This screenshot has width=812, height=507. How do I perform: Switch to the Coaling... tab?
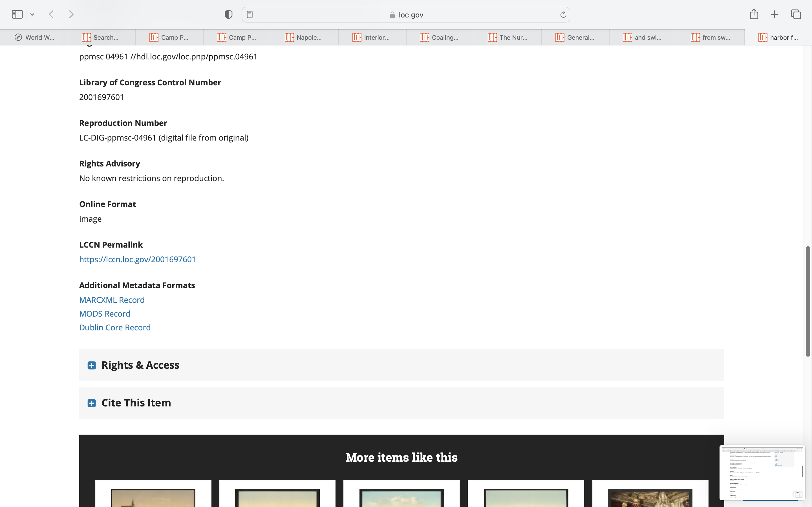tap(440, 37)
